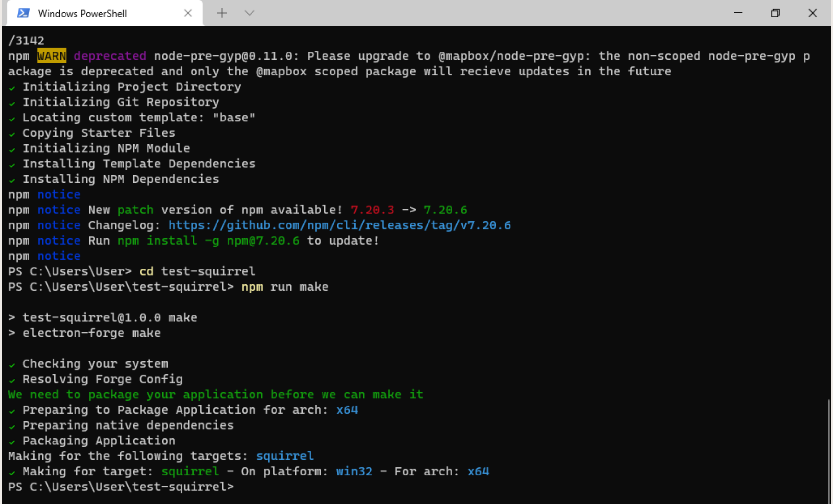This screenshot has height=504, width=833.
Task: Click the PowerShell icon on the tab
Action: click(x=23, y=13)
